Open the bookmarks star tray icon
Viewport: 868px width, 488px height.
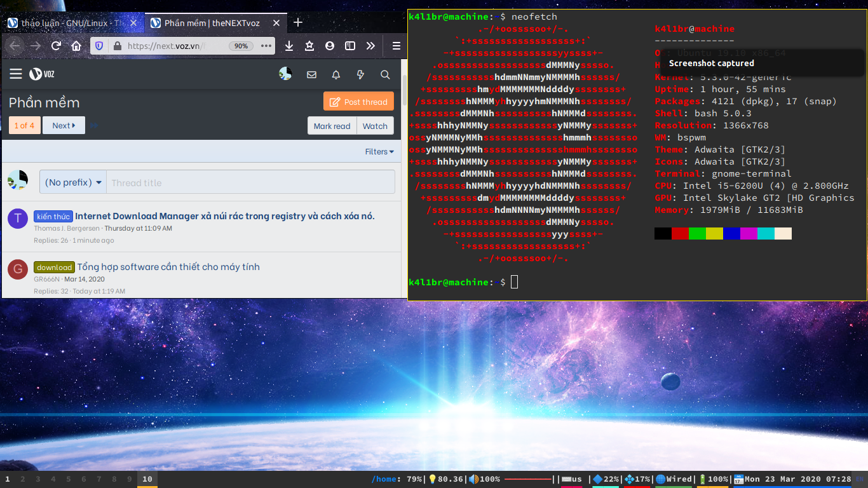[309, 46]
